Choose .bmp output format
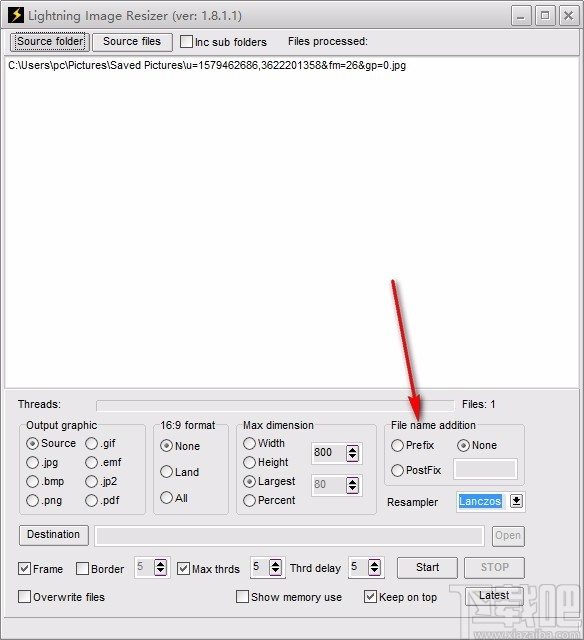 tap(32, 482)
